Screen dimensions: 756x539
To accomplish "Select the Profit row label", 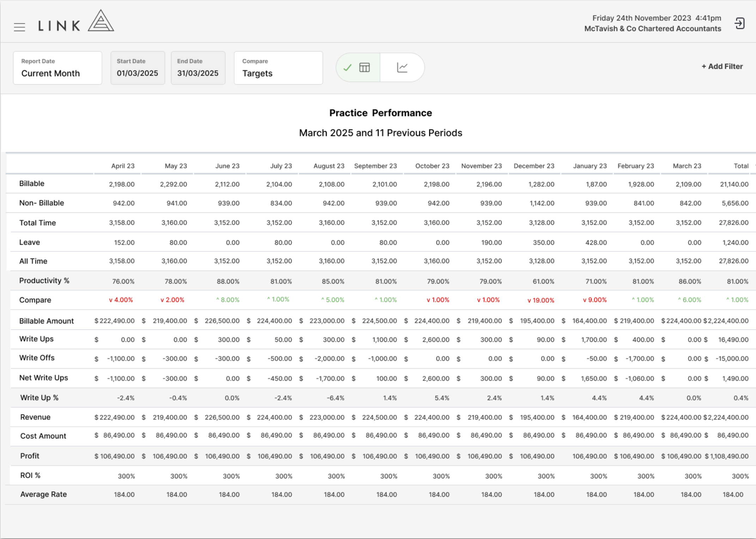I will click(30, 456).
